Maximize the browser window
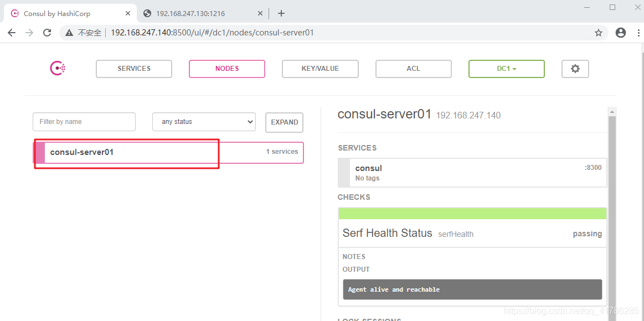The width and height of the screenshot is (644, 321). click(x=612, y=7)
